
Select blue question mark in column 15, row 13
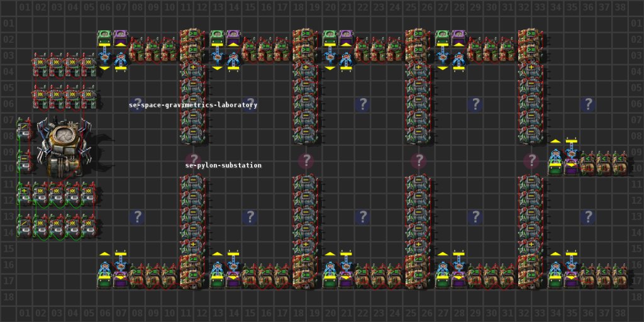(x=249, y=217)
